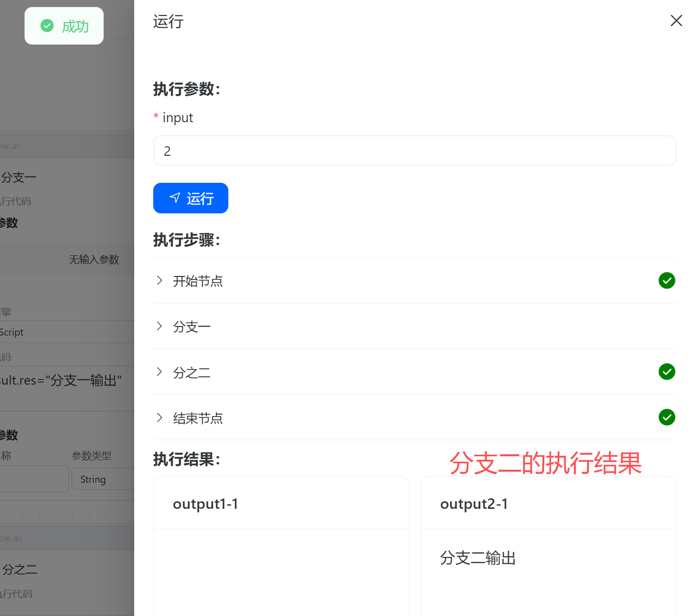Click the green check status for 开始节点

point(666,280)
